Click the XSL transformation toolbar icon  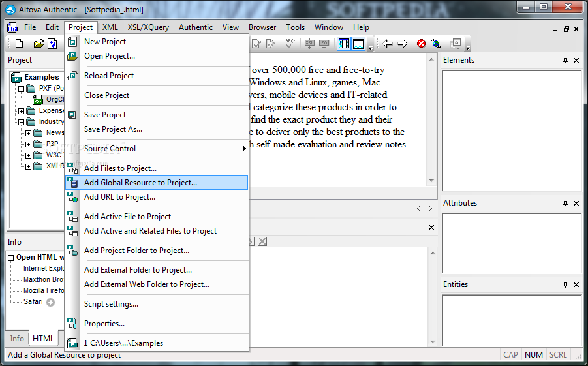click(309, 44)
